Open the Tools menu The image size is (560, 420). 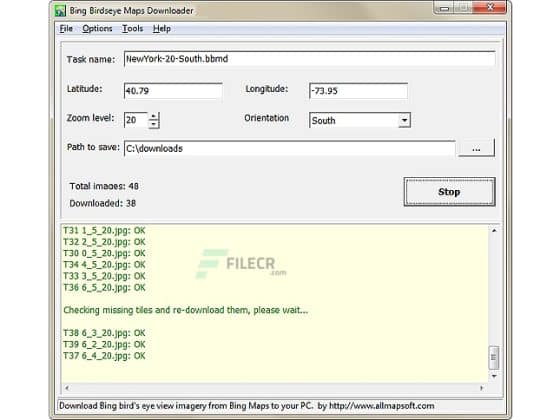click(132, 29)
